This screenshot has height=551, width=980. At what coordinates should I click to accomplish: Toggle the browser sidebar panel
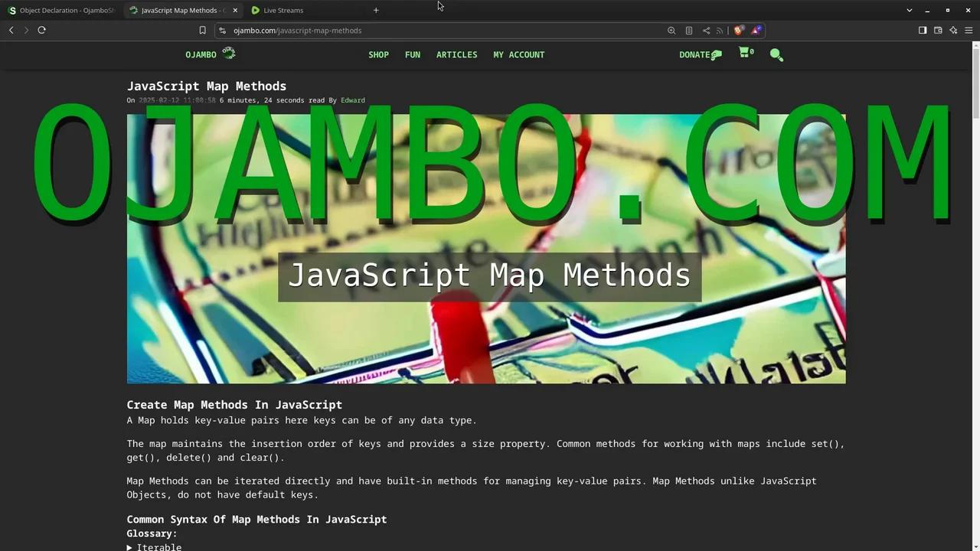923,31
